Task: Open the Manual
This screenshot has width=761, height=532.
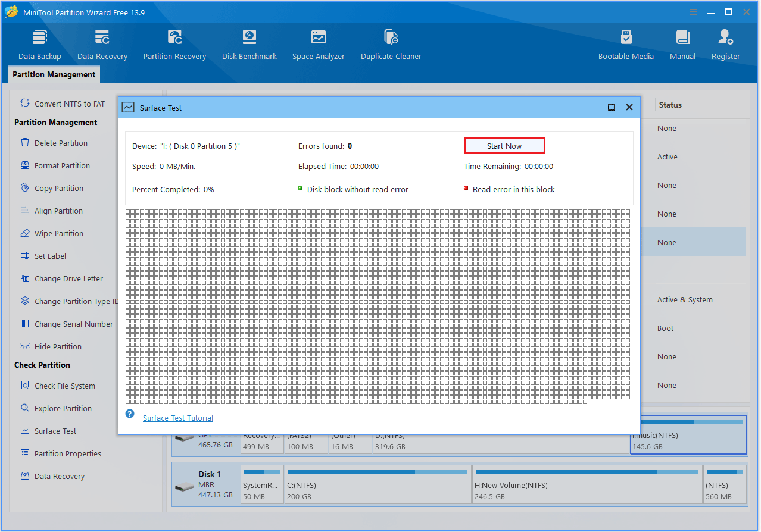Action: click(x=682, y=45)
